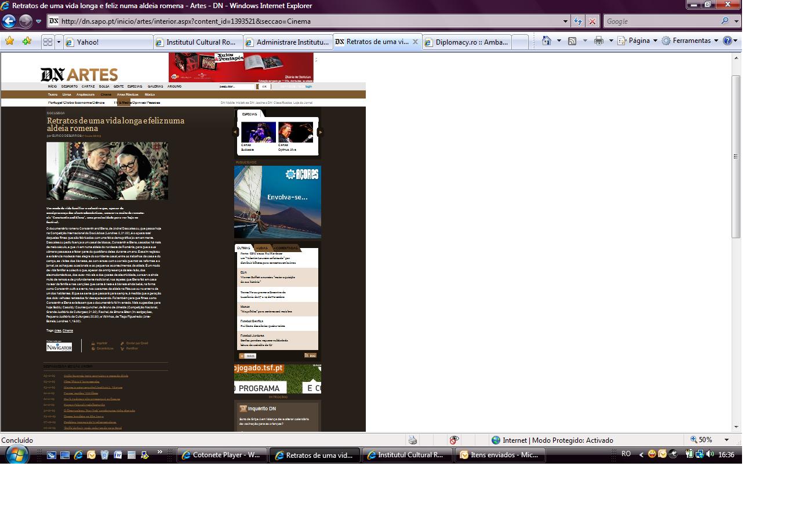Click the volume speaker tray icon

[x=710, y=454]
